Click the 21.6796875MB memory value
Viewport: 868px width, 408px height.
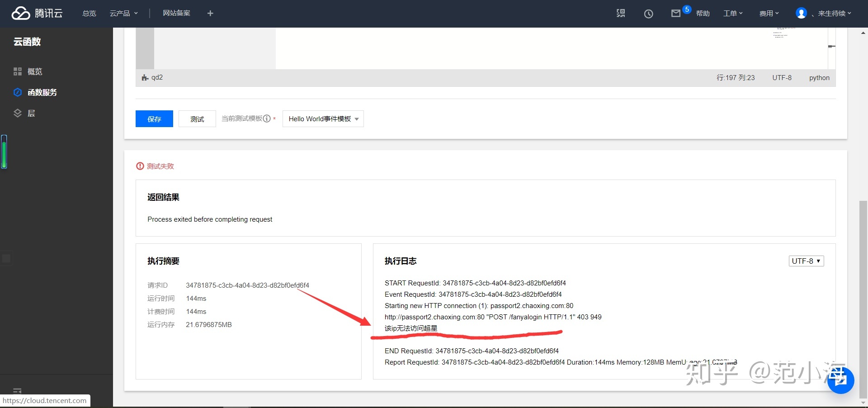tap(209, 325)
